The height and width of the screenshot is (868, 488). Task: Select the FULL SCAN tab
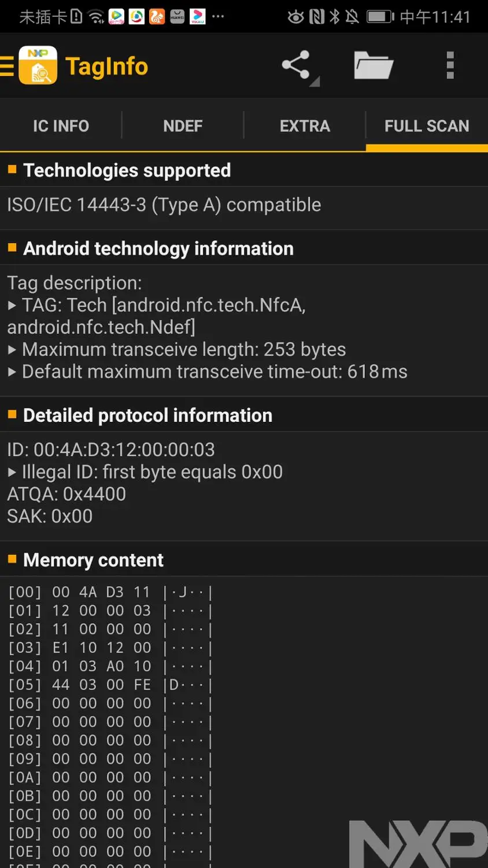[427, 126]
